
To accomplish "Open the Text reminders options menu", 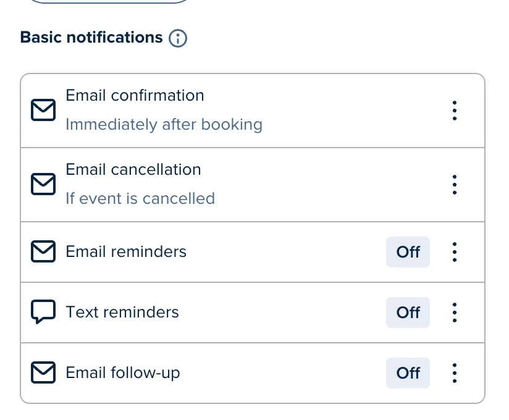I will (455, 313).
